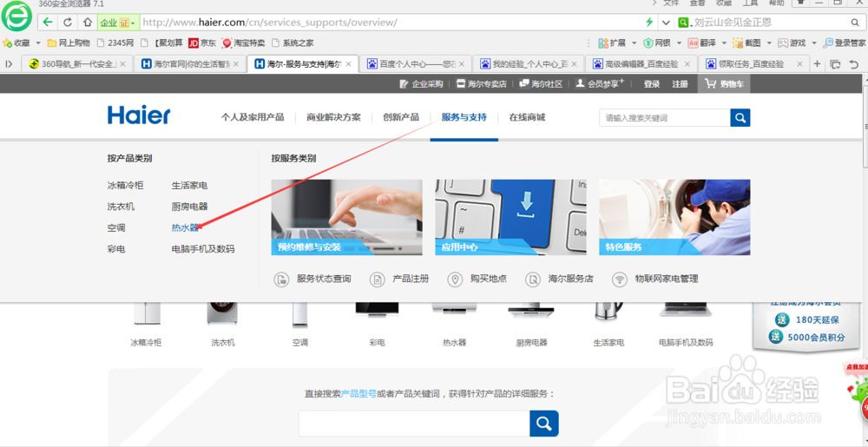Open the 京东 bookmark
Image resolution: width=868 pixels, height=447 pixels.
pos(202,43)
